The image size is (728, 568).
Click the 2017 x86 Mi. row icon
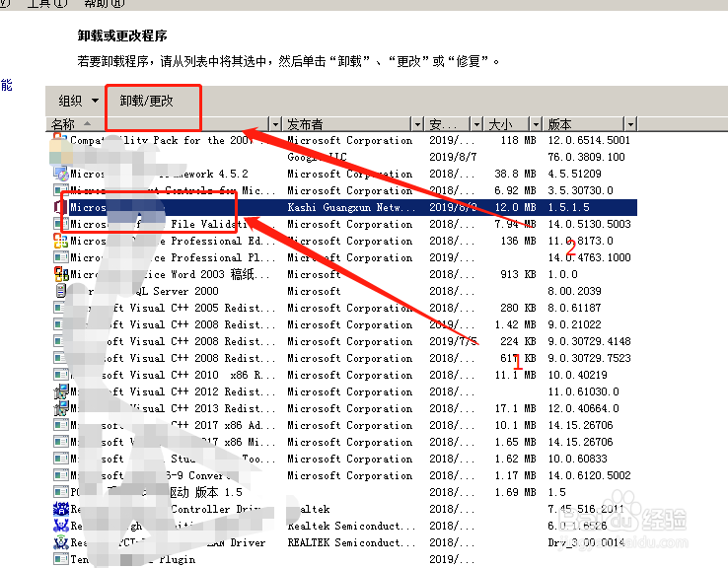coord(61,442)
